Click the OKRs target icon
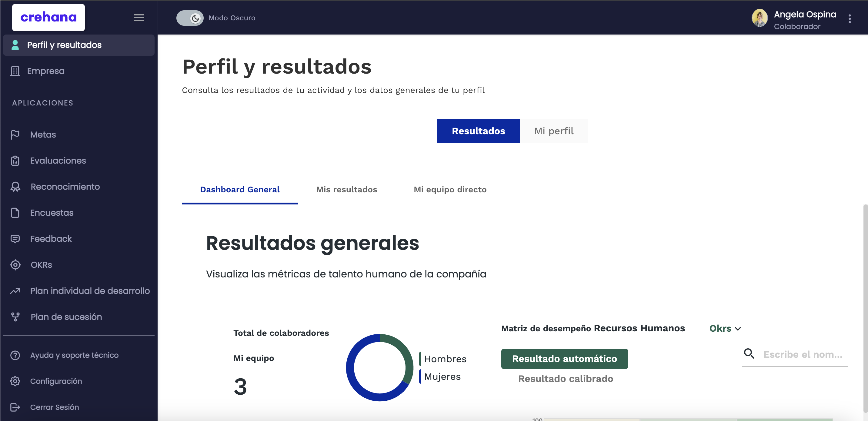 pos(15,265)
